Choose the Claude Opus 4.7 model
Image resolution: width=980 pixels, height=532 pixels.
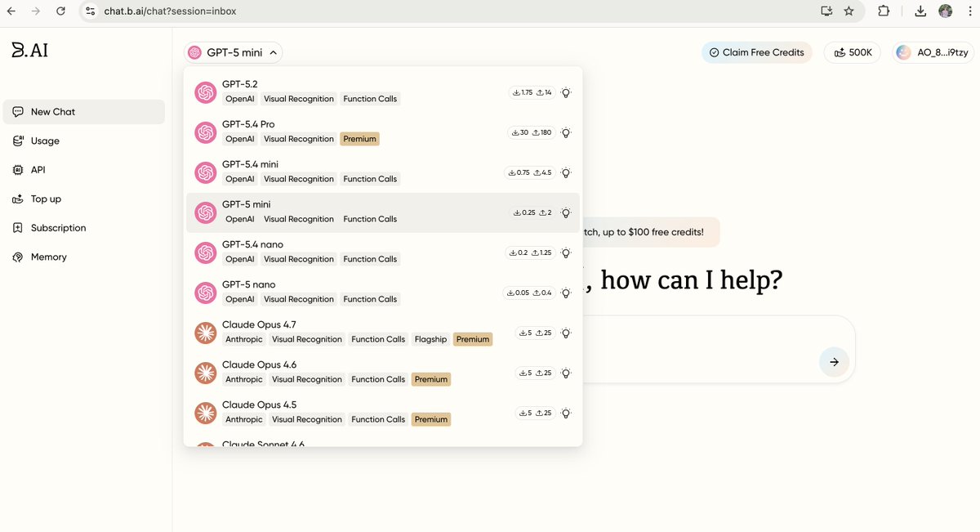tap(383, 333)
